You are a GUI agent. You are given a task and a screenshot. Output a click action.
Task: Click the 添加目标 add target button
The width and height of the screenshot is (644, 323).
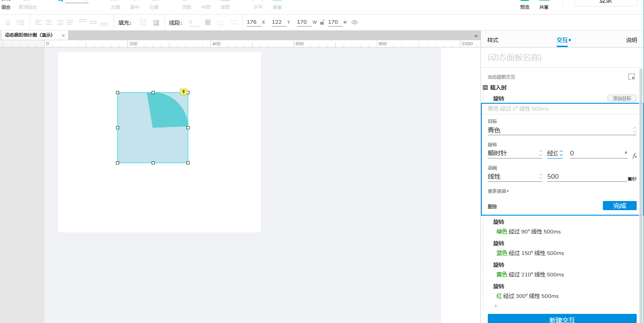[x=622, y=98]
